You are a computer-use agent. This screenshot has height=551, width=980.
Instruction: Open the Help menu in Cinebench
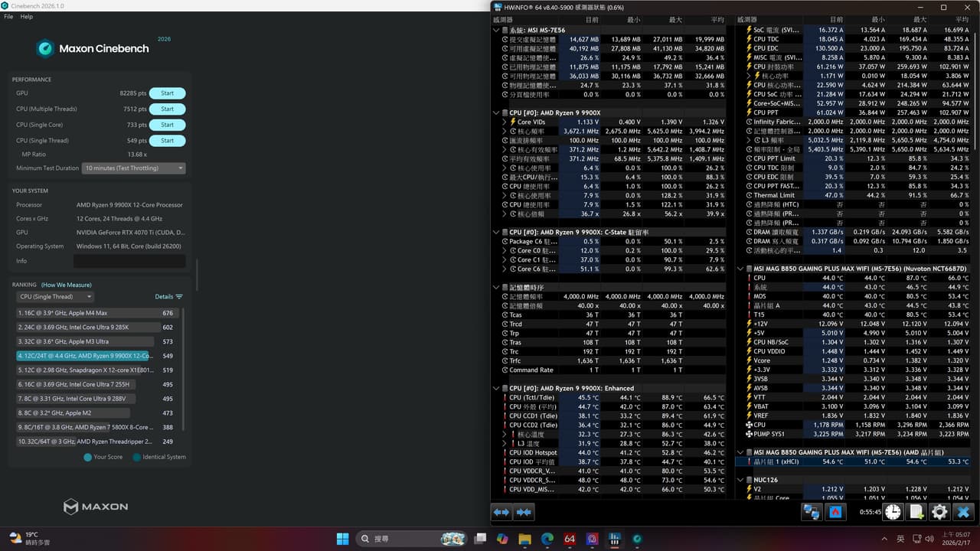coord(27,16)
